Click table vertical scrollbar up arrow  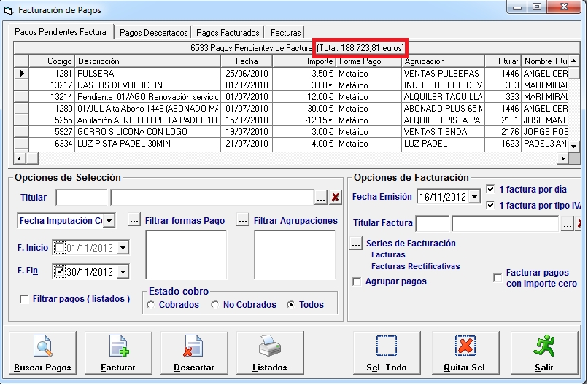573,61
